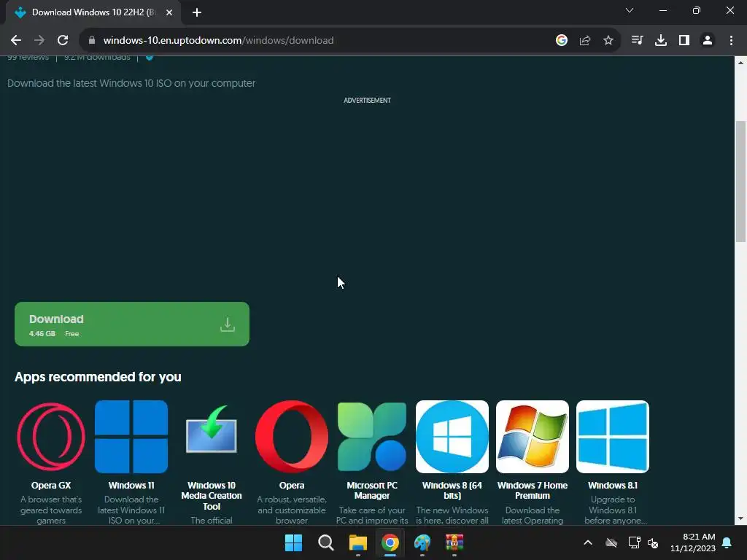Open the Windows 11 app icon
747x560 pixels.
[131, 437]
